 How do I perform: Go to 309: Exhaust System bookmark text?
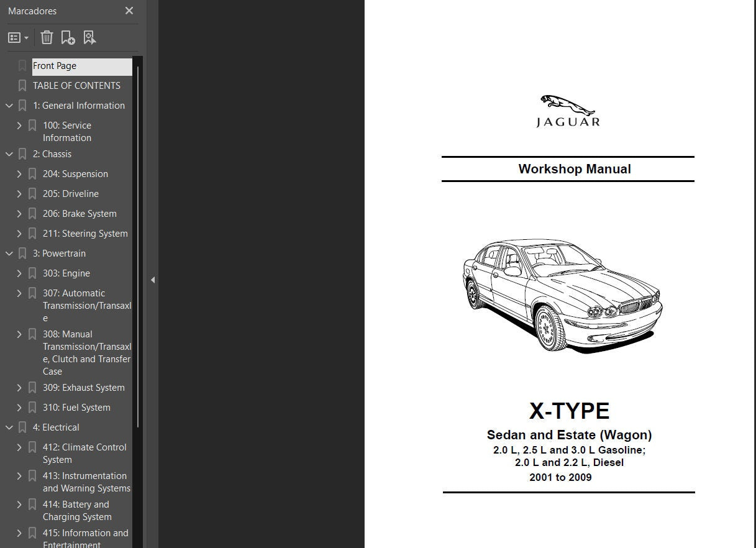84,388
